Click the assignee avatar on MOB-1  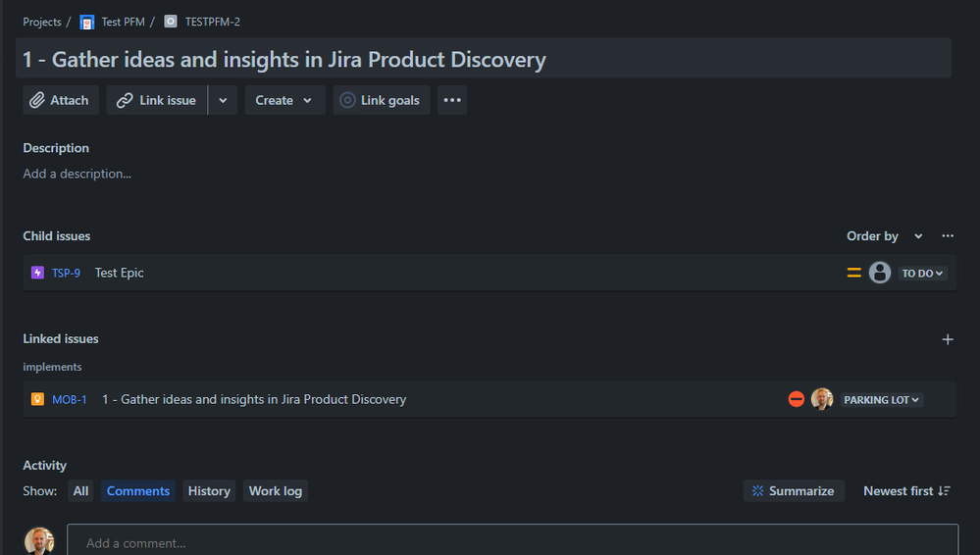click(x=822, y=399)
